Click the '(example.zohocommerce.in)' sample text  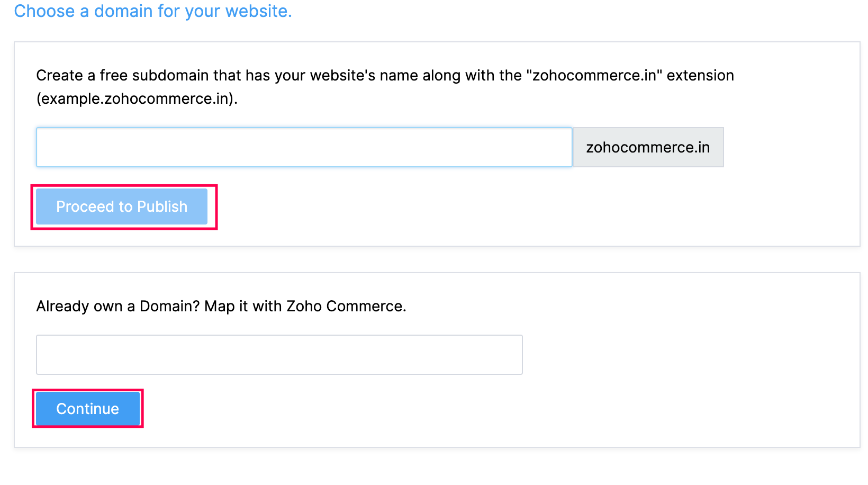137,99
